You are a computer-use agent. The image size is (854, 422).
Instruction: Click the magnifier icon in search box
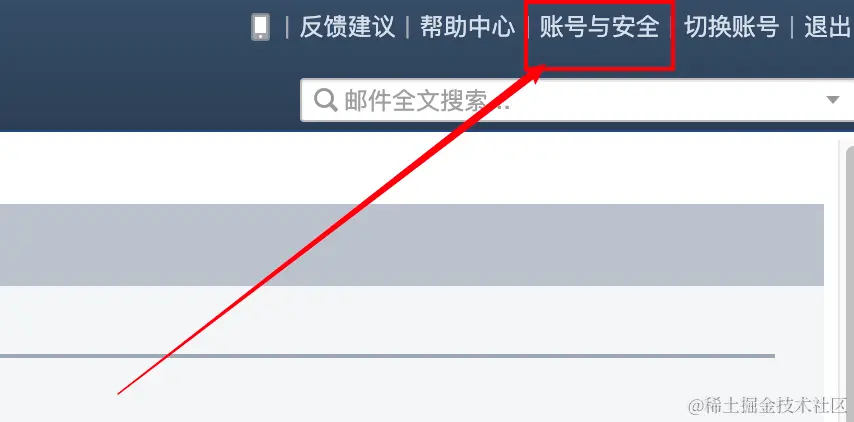[x=326, y=101]
